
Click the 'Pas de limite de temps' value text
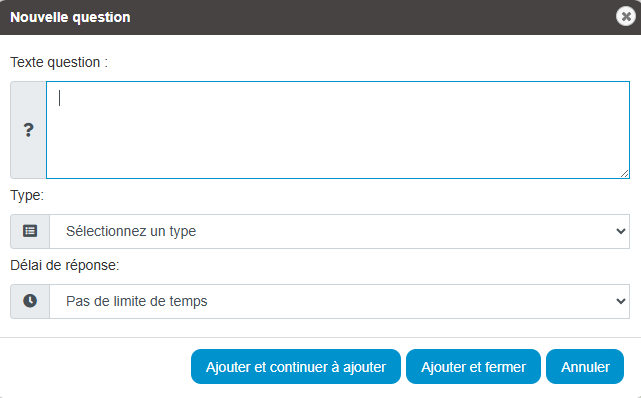[x=137, y=301]
